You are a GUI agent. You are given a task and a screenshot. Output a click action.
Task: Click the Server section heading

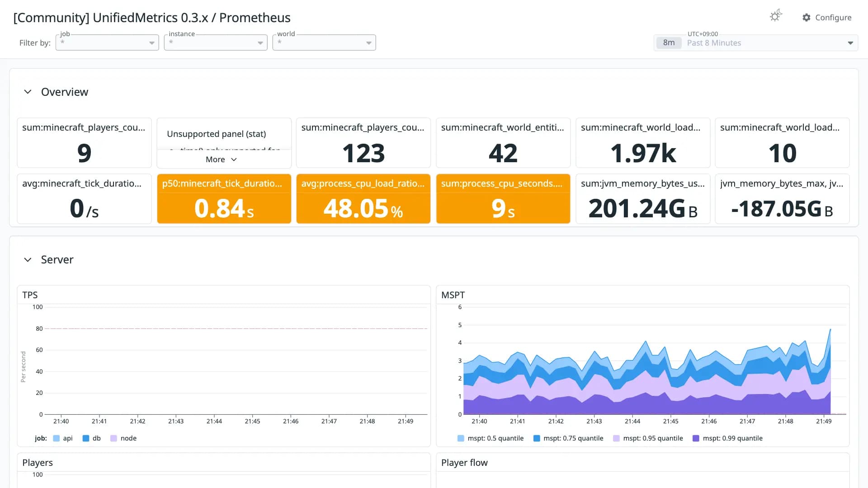[x=57, y=259]
